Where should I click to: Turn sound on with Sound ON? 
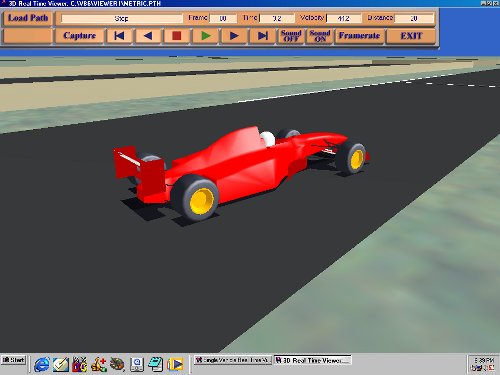(320, 36)
